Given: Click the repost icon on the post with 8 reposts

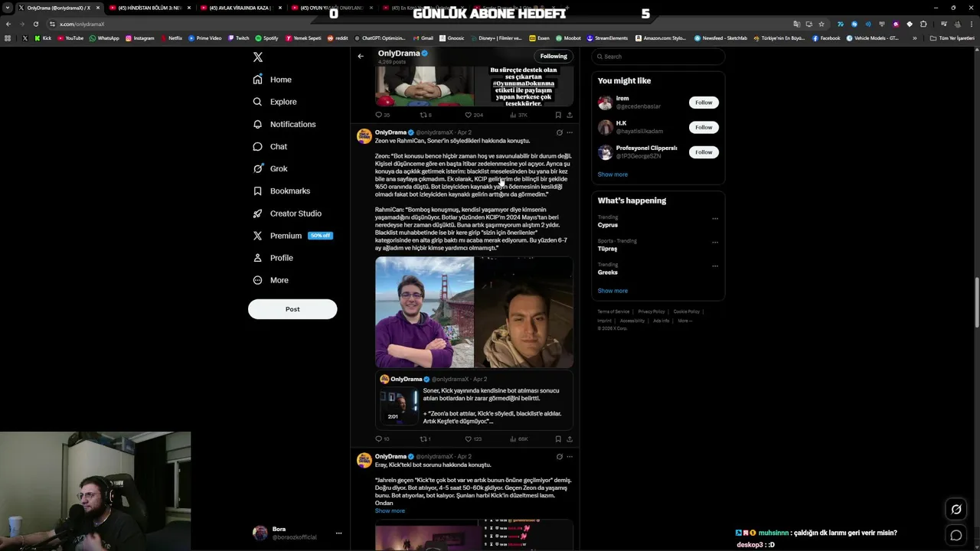Looking at the screenshot, I should pos(423,115).
